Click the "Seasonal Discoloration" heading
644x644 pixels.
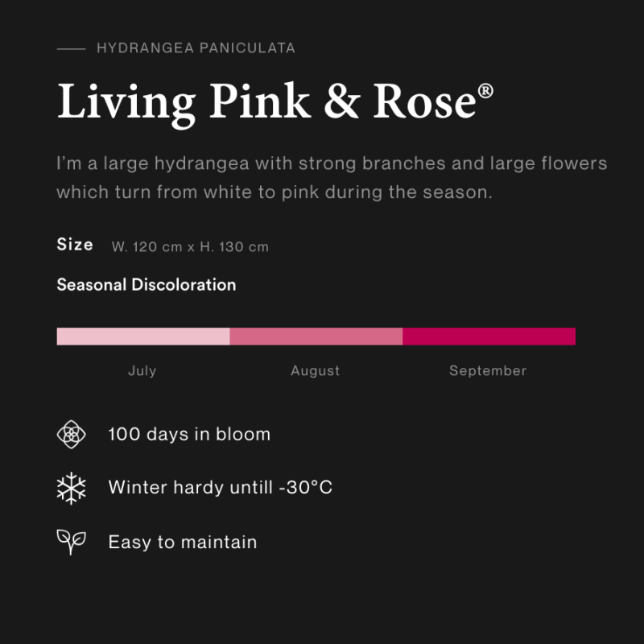(x=147, y=285)
